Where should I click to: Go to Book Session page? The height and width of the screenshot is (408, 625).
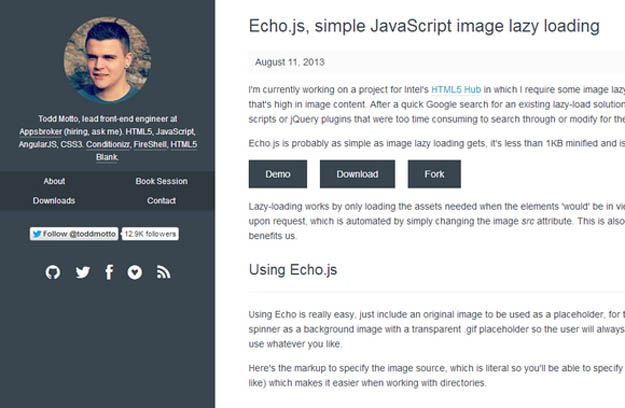[161, 181]
